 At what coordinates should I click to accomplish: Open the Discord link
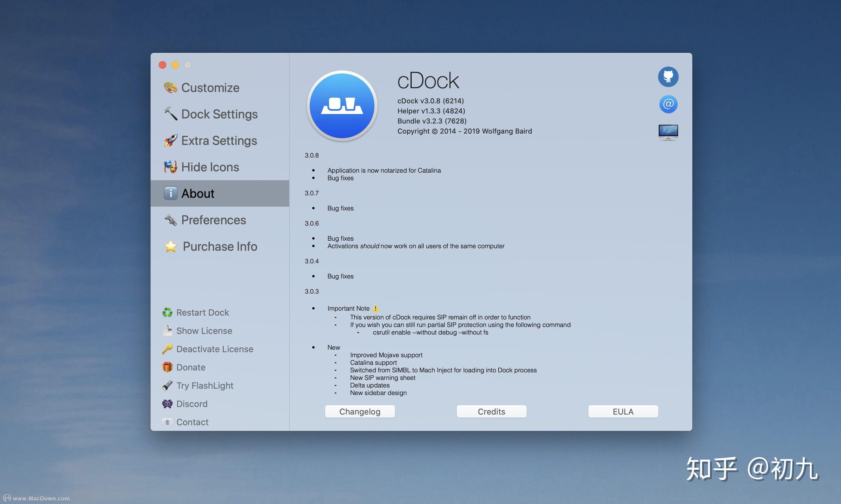pyautogui.click(x=192, y=404)
